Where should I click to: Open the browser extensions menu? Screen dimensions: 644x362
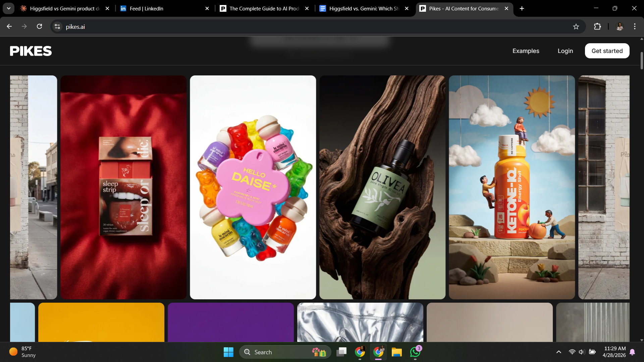click(x=597, y=26)
